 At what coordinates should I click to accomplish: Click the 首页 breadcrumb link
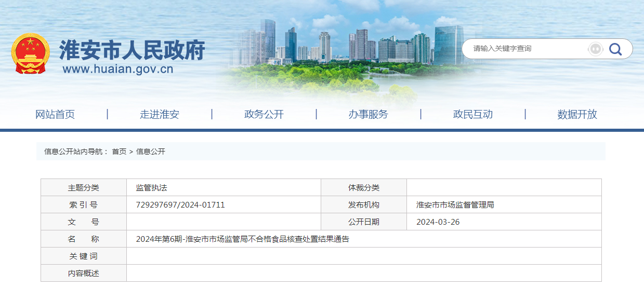pyautogui.click(x=119, y=152)
